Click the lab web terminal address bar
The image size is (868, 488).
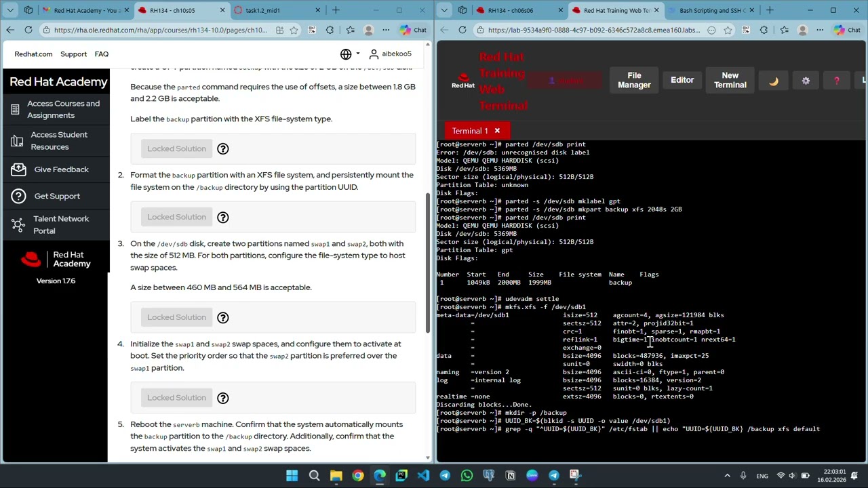(594, 30)
